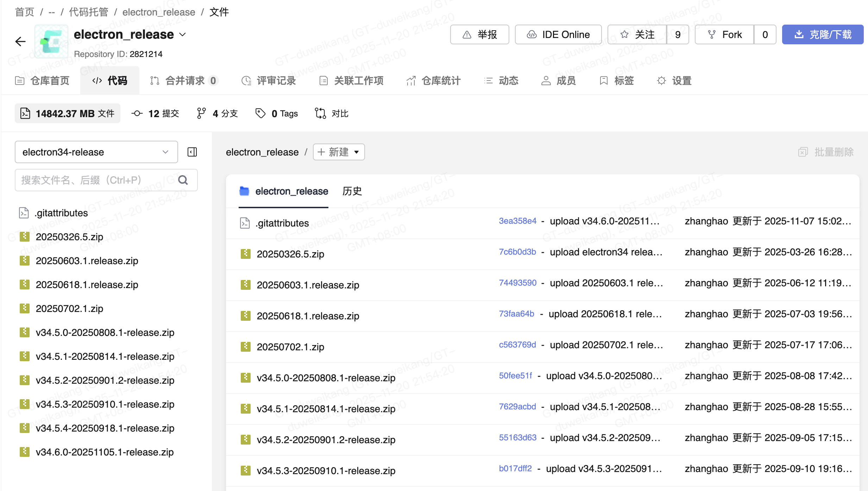
Task: Expand the 新建 dropdown button
Action: tap(339, 152)
